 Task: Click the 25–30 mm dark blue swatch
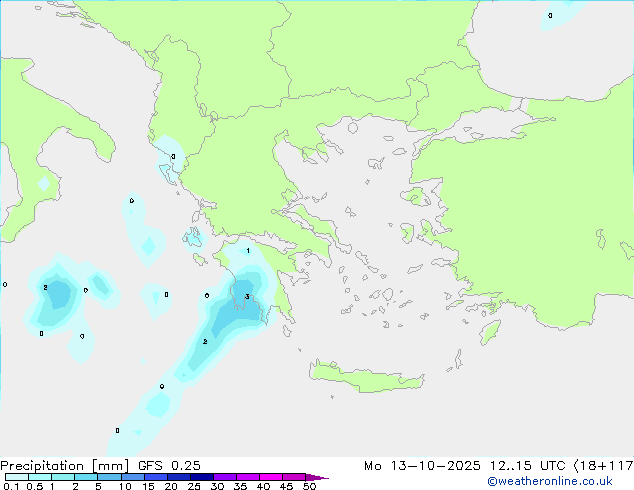[201, 477]
